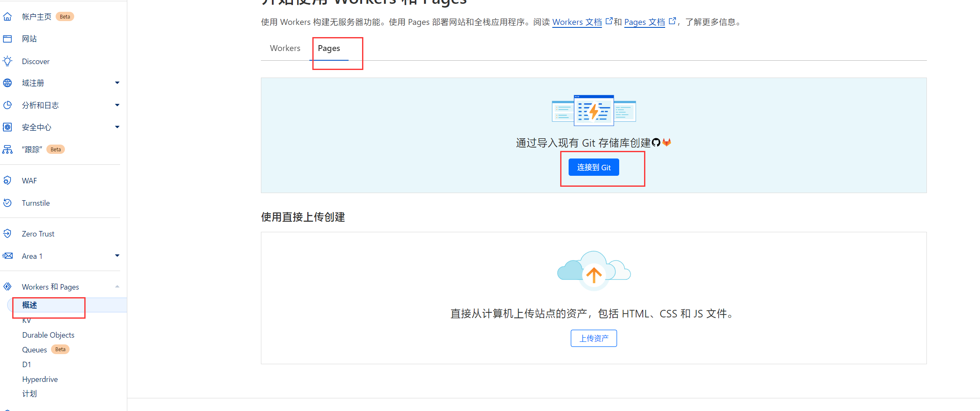Click the envelope icon beside Area 1
980x411 pixels.
coord(8,256)
